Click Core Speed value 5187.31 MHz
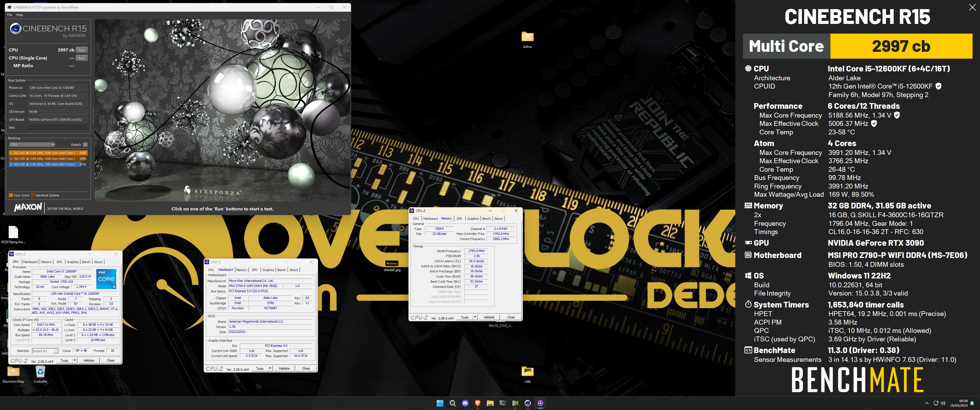Image resolution: width=980 pixels, height=410 pixels. coord(46,325)
